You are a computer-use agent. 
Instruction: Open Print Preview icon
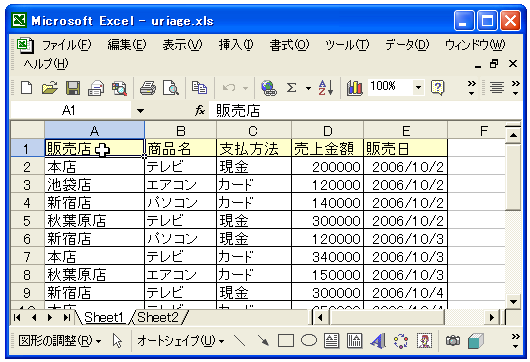[x=171, y=88]
